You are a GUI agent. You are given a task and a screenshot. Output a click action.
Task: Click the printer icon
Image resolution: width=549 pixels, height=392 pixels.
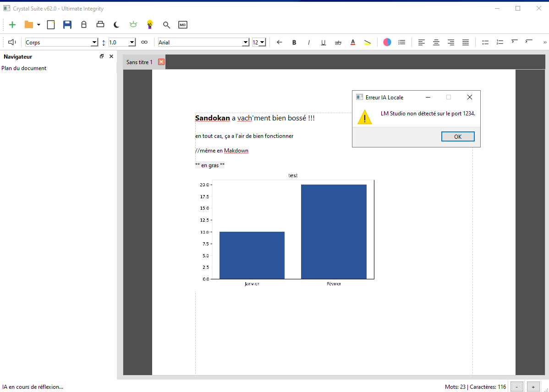coord(100,25)
